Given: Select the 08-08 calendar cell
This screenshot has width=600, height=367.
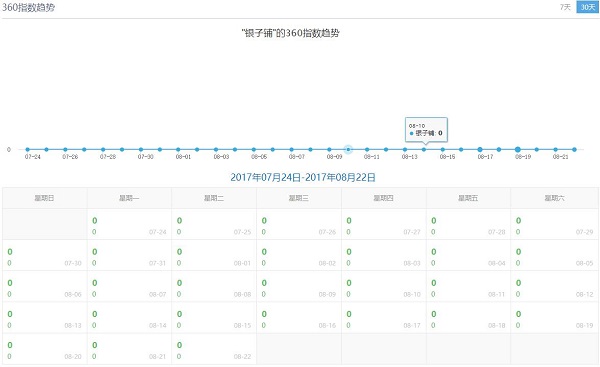Looking at the screenshot, I should [x=214, y=287].
